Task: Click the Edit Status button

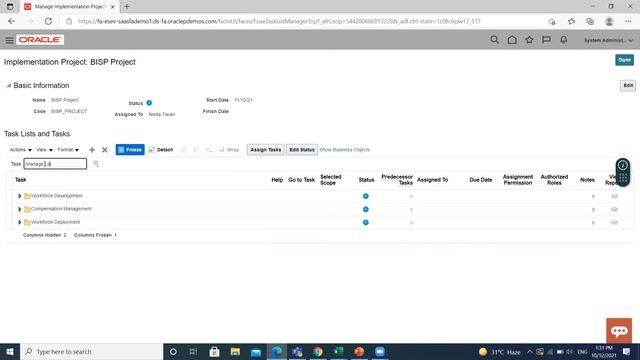Action: (302, 150)
